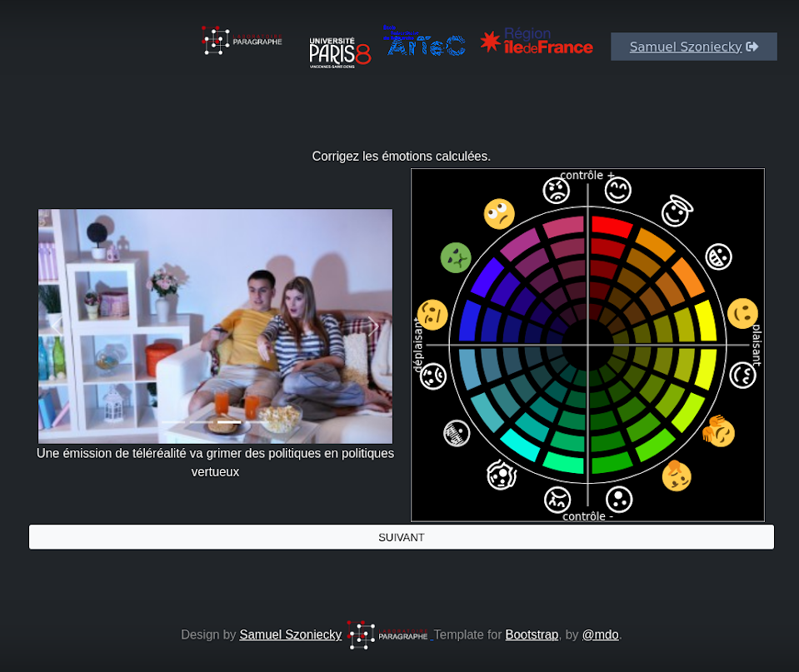The width and height of the screenshot is (799, 672).
Task: Click the green nauseated face emoji
Action: pos(456,257)
